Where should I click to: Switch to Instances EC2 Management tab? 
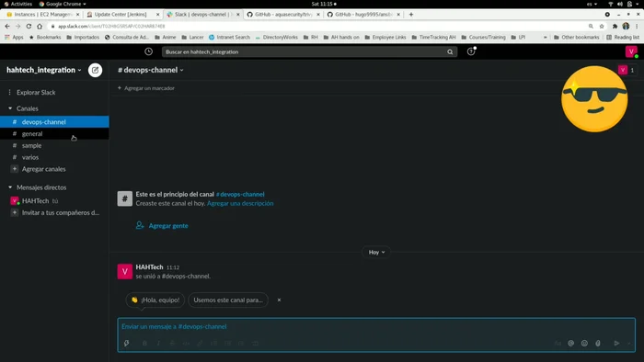(42, 15)
